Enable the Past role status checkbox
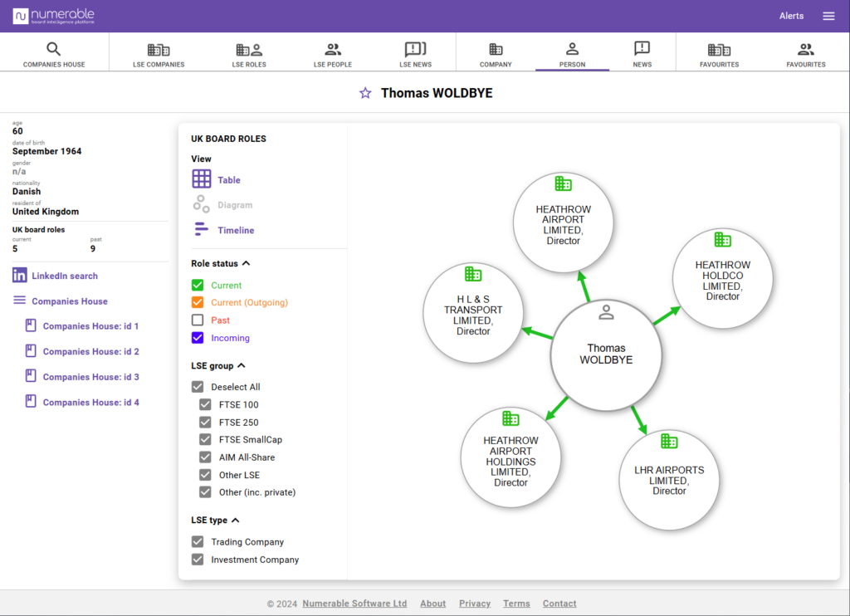This screenshot has height=616, width=850. point(198,320)
